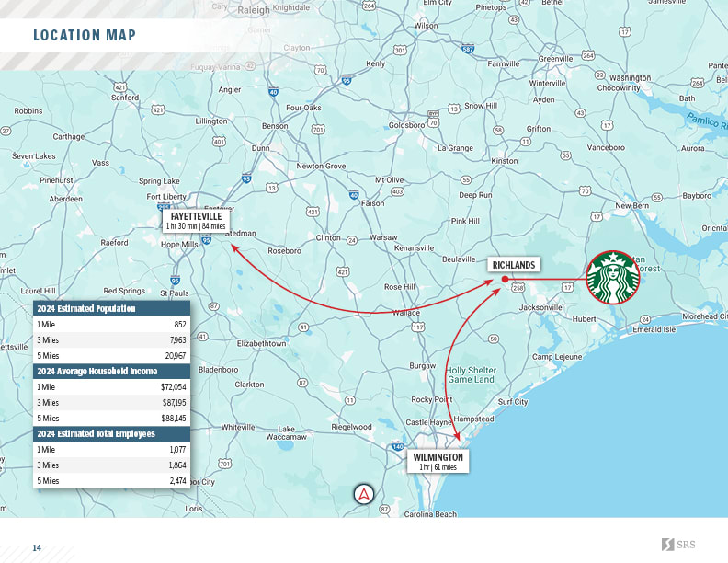
Task: Click the Greenville city label
Action: tap(555, 59)
